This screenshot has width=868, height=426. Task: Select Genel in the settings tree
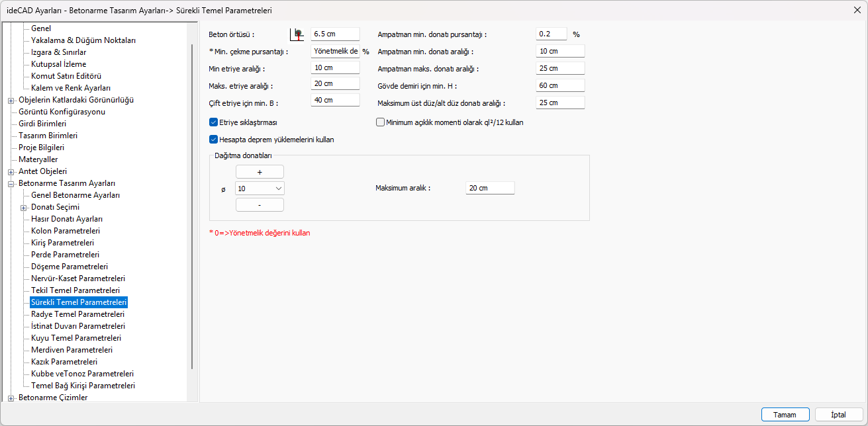click(x=41, y=28)
